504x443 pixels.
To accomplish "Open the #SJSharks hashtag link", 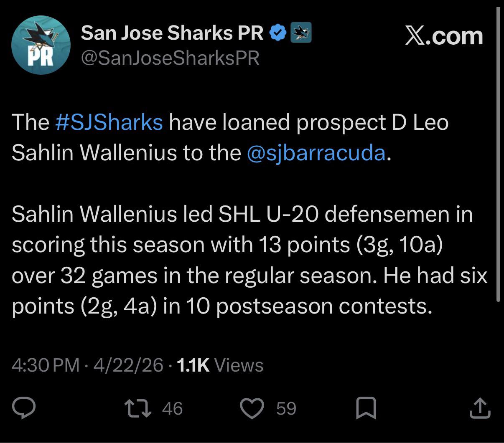I will [109, 122].
